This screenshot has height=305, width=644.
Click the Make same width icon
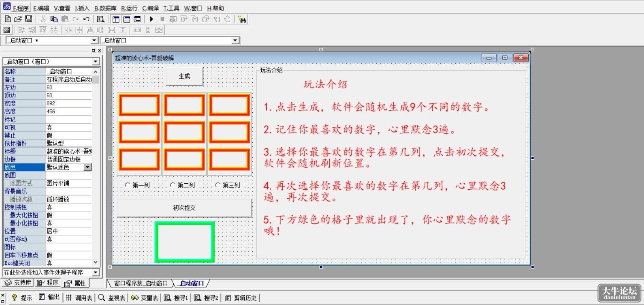click(137, 30)
